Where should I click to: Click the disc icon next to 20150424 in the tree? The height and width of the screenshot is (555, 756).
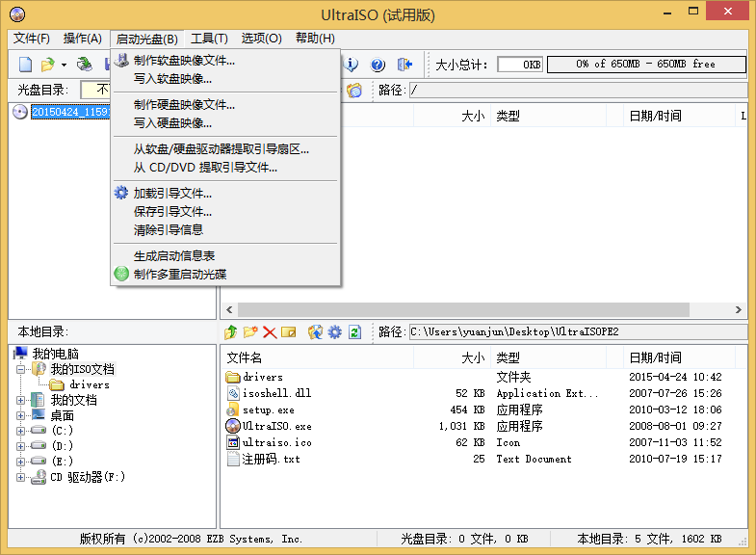pyautogui.click(x=20, y=112)
